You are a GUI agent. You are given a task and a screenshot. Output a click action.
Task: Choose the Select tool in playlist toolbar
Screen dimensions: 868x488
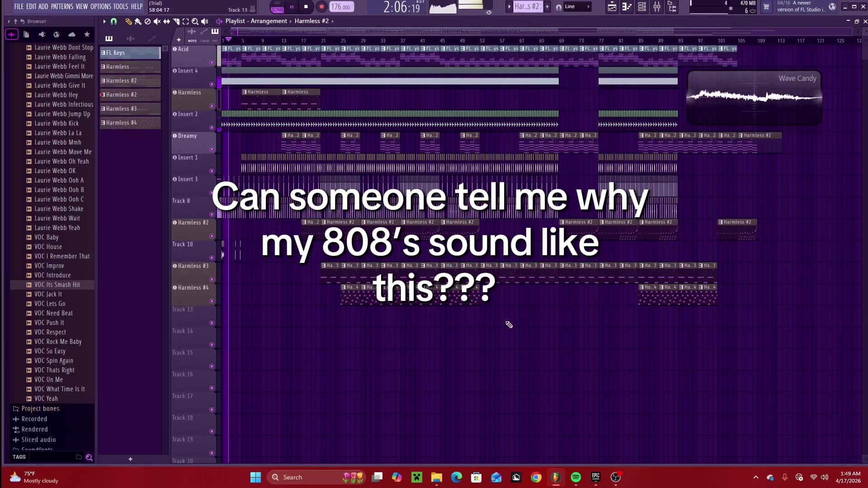(185, 21)
